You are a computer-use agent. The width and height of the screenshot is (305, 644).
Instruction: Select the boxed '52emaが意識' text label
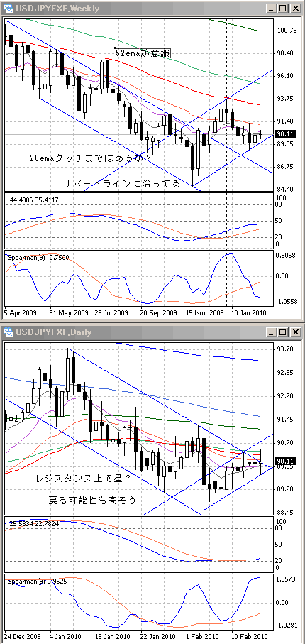[x=143, y=53]
